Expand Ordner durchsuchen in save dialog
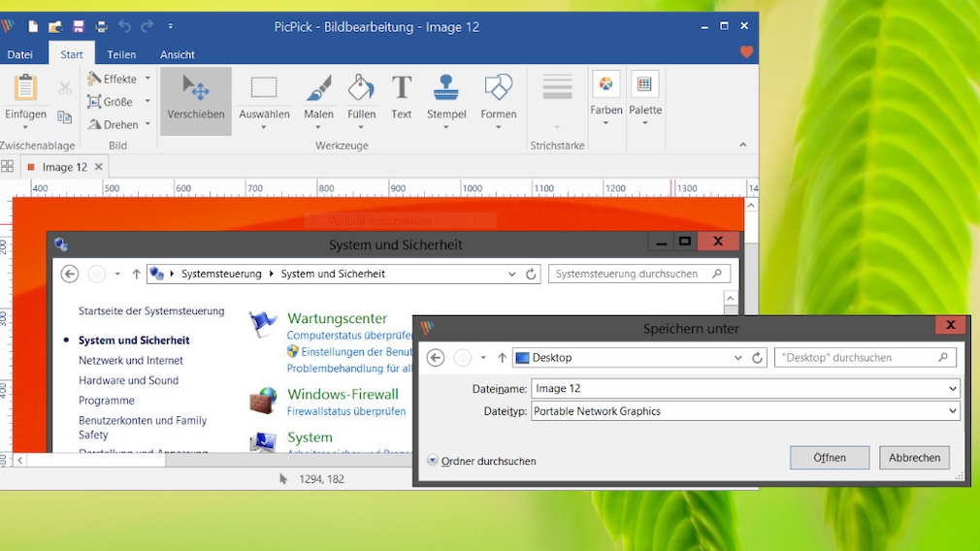The width and height of the screenshot is (980, 551). (x=482, y=462)
